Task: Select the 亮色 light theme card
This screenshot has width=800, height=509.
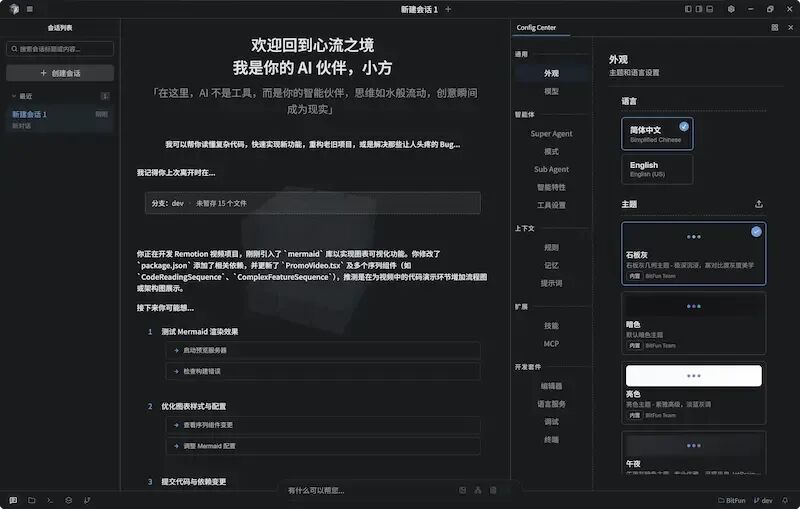Action: [x=693, y=393]
